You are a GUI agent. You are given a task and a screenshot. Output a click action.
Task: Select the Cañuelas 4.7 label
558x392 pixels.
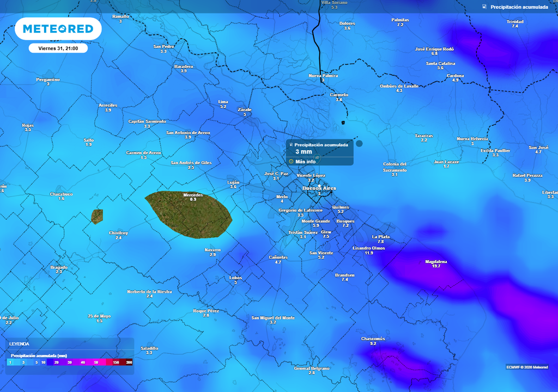[278, 259]
